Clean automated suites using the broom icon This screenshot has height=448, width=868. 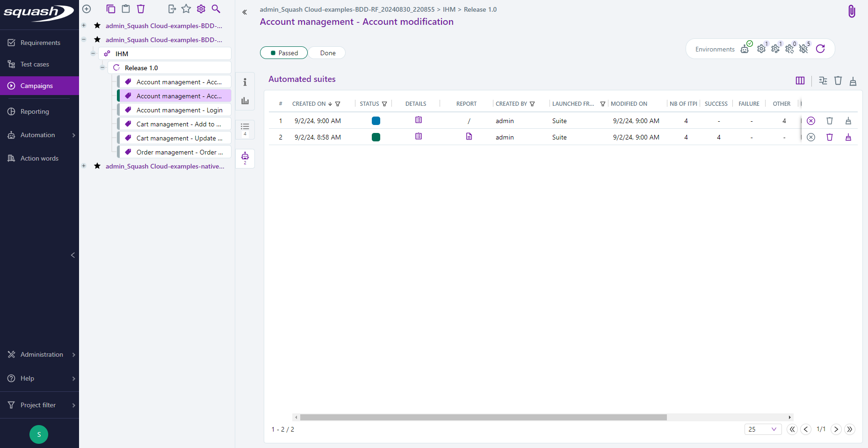[x=853, y=81]
